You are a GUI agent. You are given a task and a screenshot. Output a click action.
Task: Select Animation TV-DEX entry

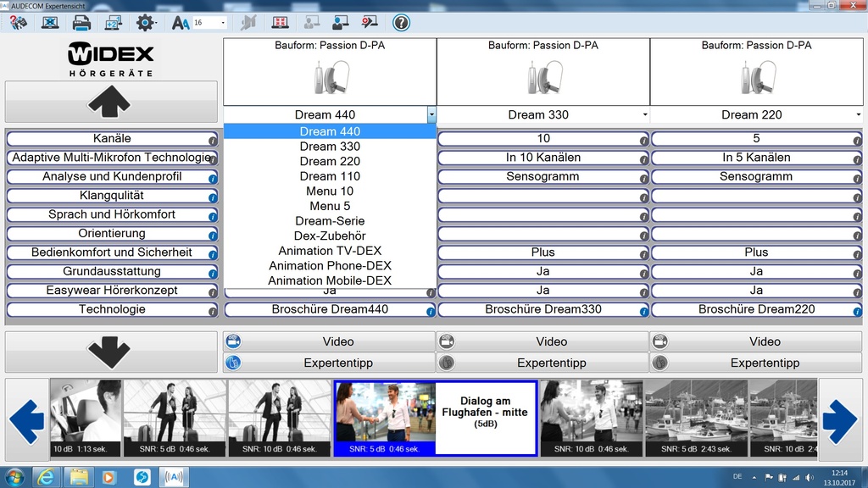click(x=330, y=251)
